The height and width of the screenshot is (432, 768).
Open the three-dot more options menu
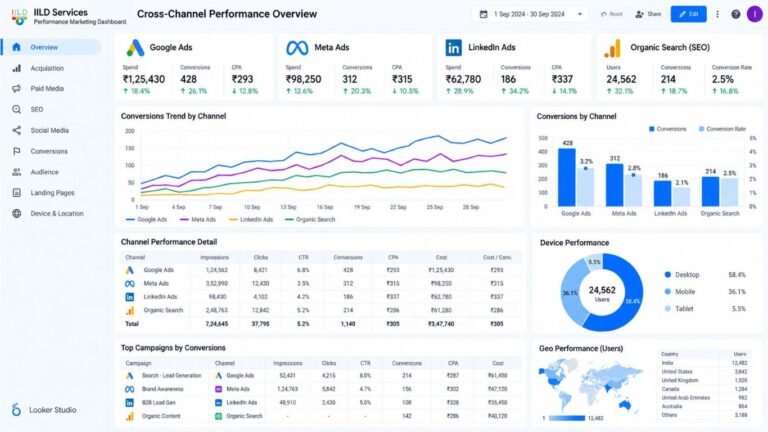pyautogui.click(x=718, y=14)
